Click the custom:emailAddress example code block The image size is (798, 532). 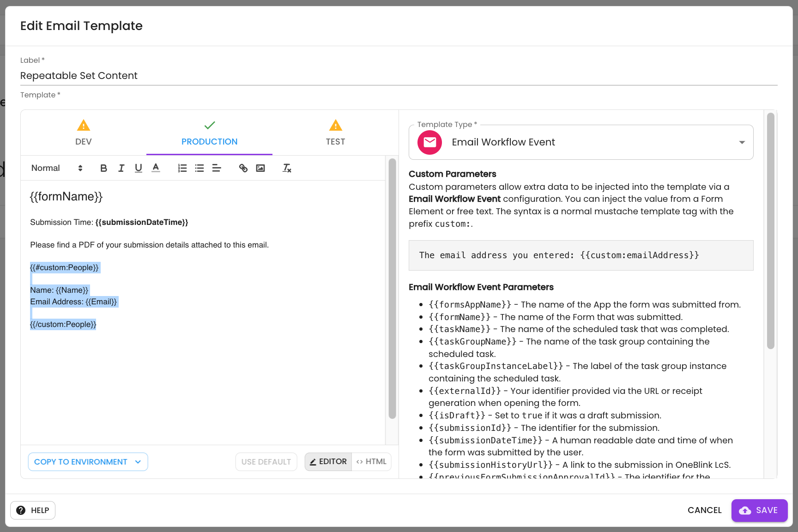[x=581, y=255]
